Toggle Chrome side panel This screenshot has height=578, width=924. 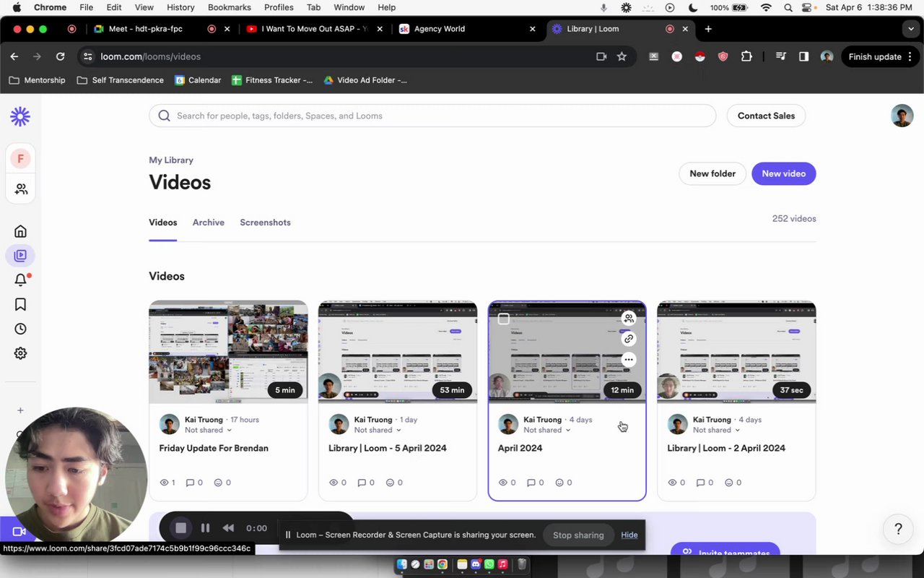803,56
